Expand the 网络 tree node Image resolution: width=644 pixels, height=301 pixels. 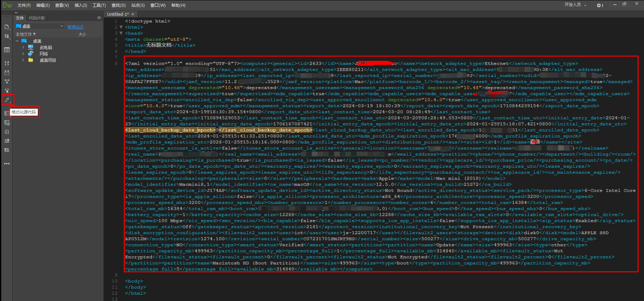(x=23, y=54)
